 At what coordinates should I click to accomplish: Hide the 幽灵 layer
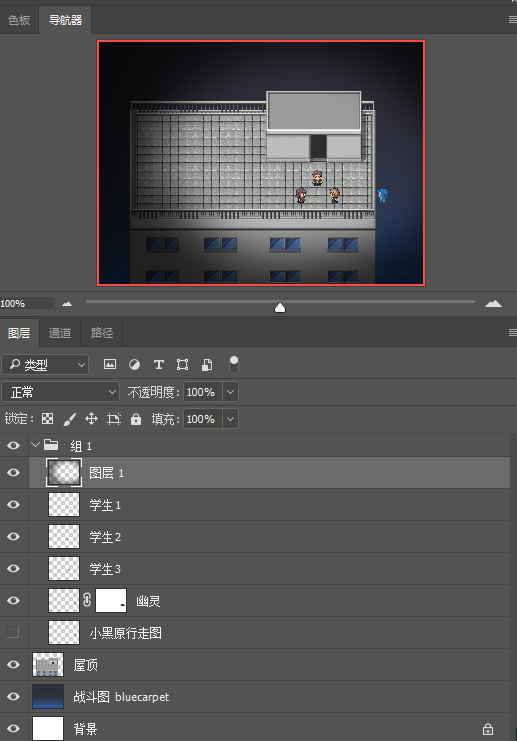[x=14, y=600]
